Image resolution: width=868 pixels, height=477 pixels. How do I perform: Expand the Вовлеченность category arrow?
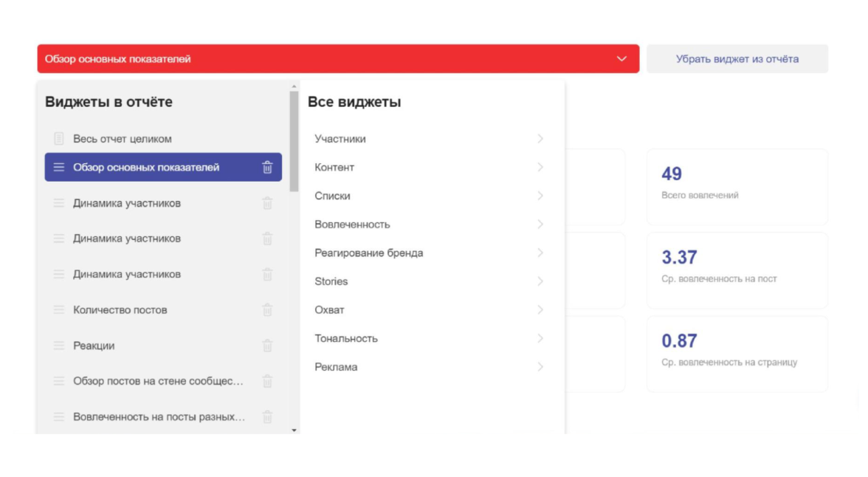(x=540, y=224)
